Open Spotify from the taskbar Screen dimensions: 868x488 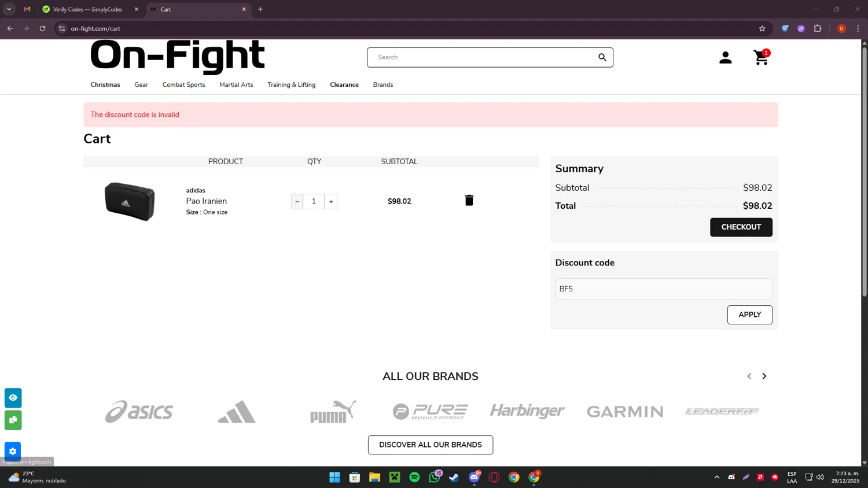pos(414,477)
